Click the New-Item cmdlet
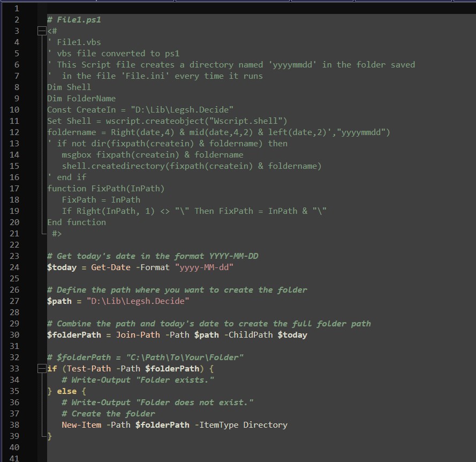Image resolution: width=476 pixels, height=462 pixels. [81, 425]
